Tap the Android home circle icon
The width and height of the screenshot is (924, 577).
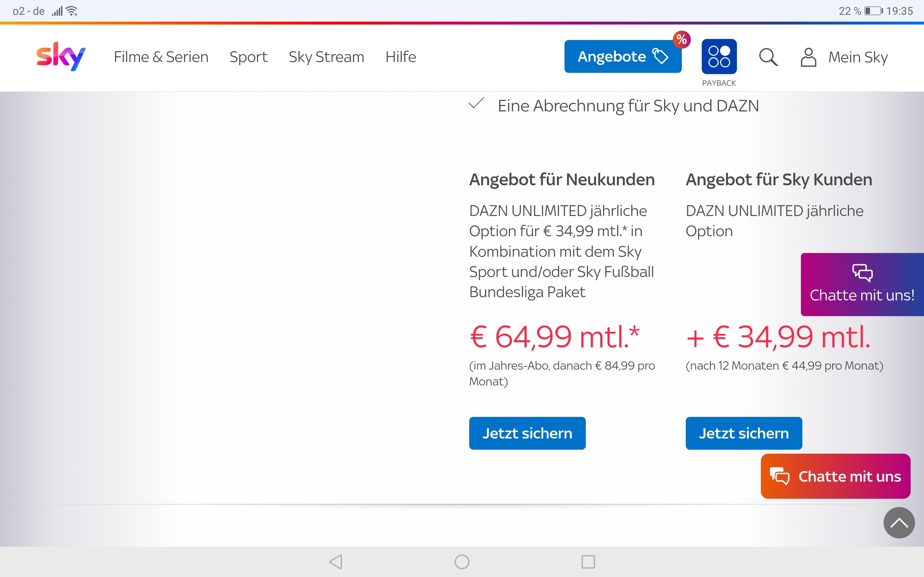click(462, 562)
